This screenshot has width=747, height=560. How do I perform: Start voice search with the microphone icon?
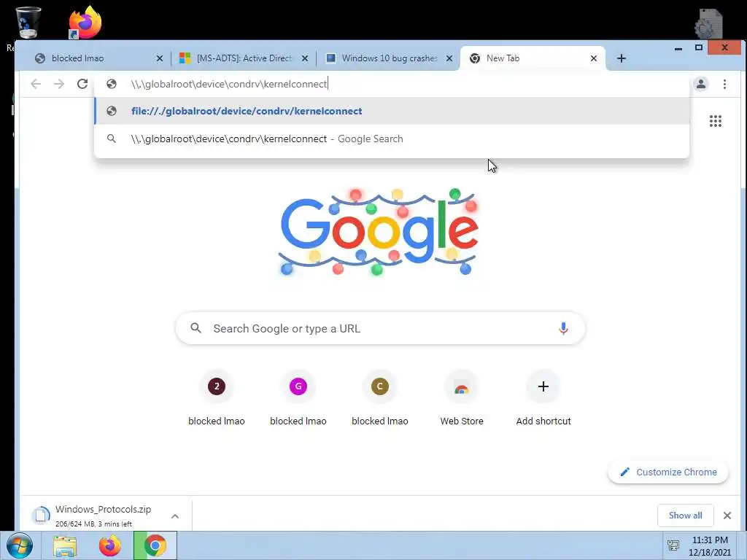click(563, 328)
